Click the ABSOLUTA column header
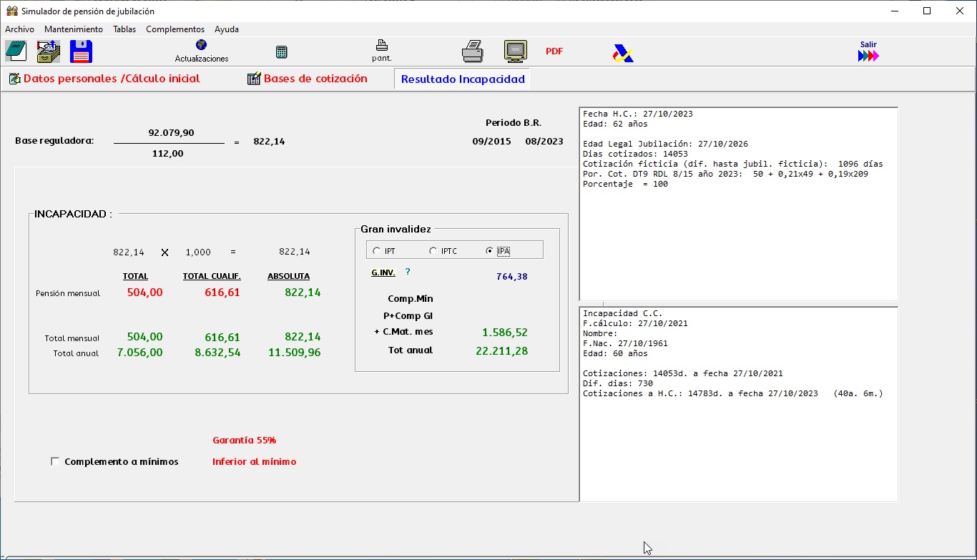Screen dimensions: 977x560 coord(288,276)
